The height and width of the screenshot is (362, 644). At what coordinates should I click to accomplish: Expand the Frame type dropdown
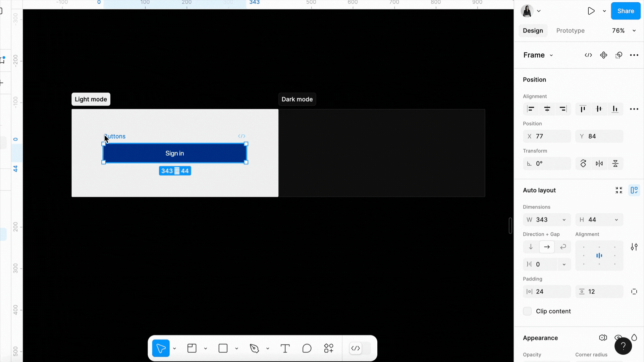[551, 55]
